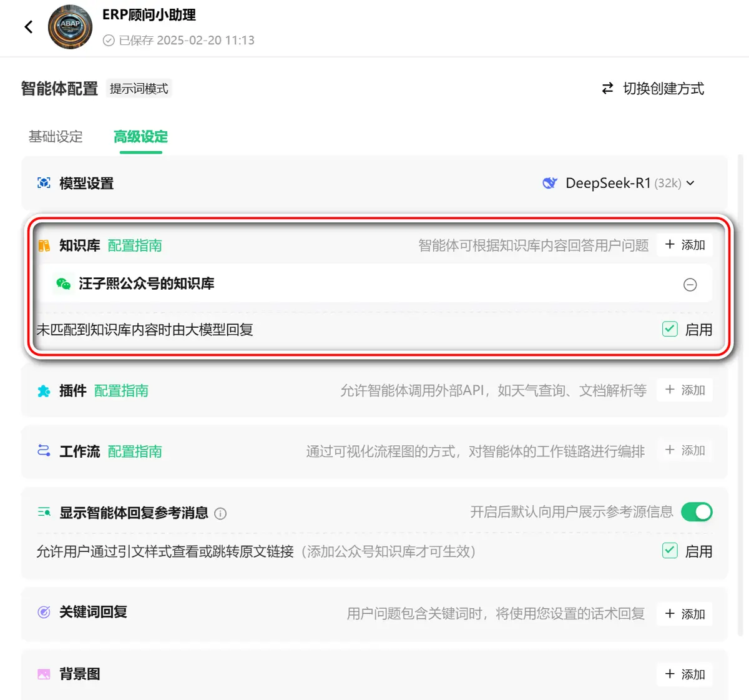Remove the 汪子熙公众号 knowledge base with the minus icon
The image size is (749, 700).
690,285
